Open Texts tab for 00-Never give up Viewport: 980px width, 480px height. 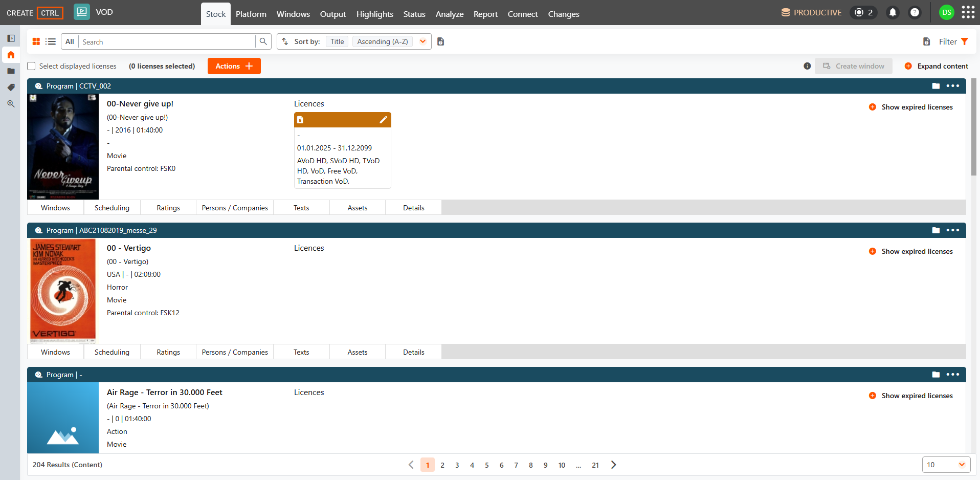click(301, 208)
